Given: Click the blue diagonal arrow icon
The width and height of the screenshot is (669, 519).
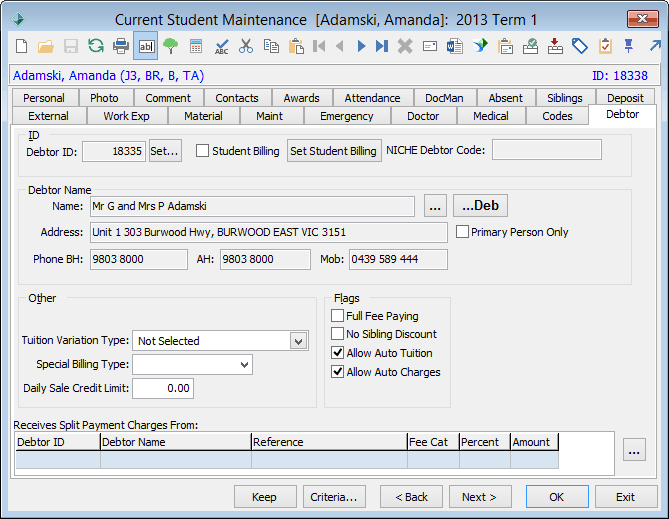Looking at the screenshot, I should pyautogui.click(x=655, y=46).
